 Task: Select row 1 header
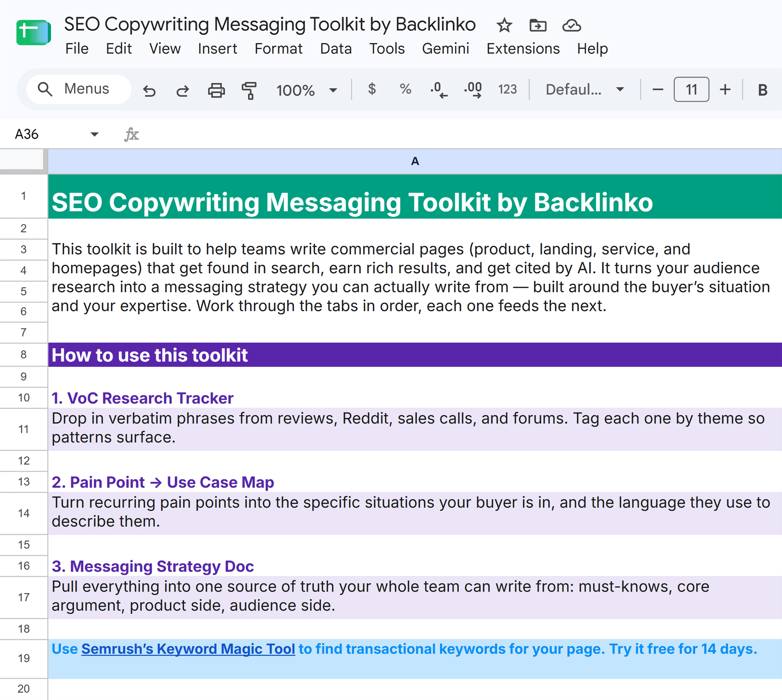click(x=23, y=196)
